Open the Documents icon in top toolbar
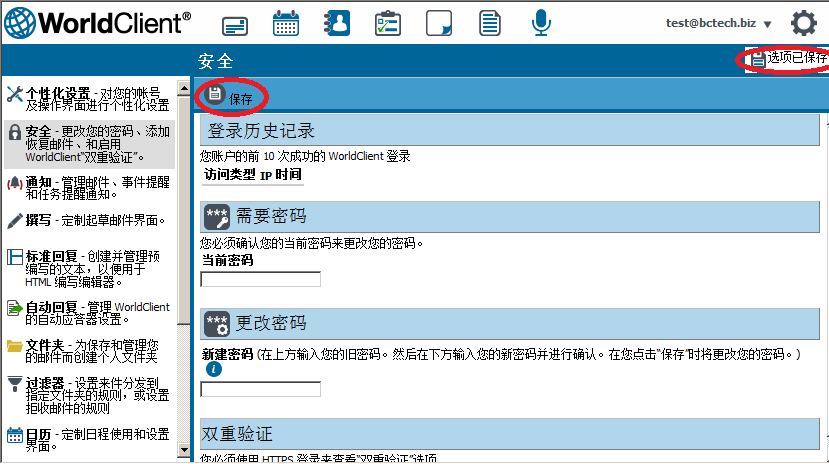 (490, 23)
